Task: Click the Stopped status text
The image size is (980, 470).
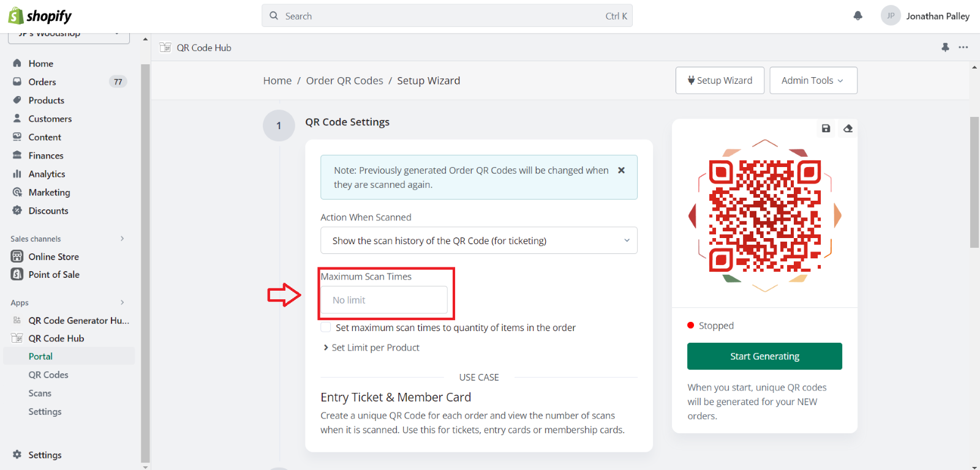Action: pyautogui.click(x=716, y=326)
